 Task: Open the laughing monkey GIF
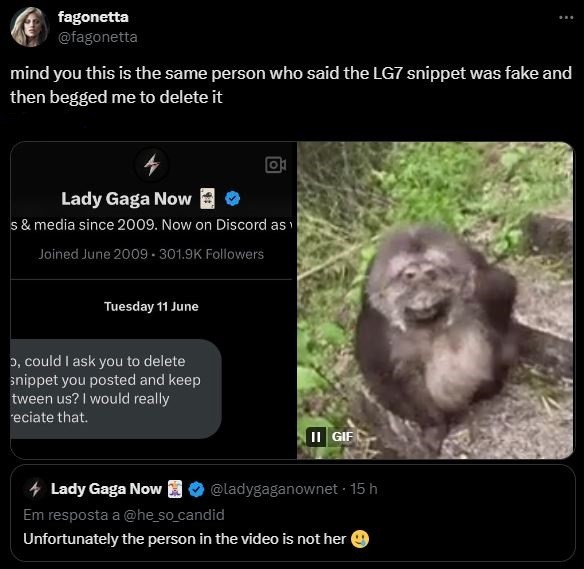pyautogui.click(x=435, y=300)
